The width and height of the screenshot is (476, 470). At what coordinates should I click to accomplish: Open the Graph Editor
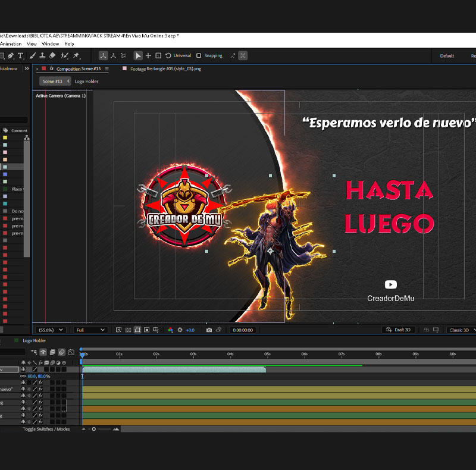click(x=71, y=352)
